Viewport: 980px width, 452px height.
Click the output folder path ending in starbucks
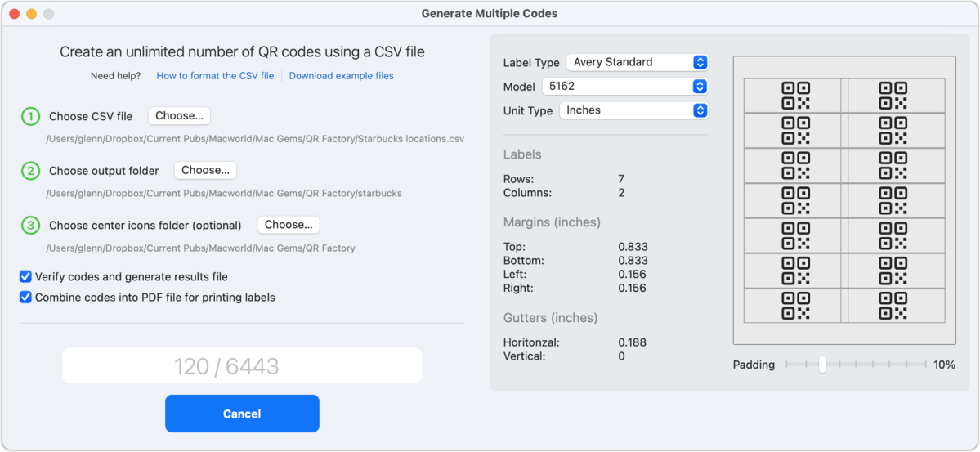224,193
